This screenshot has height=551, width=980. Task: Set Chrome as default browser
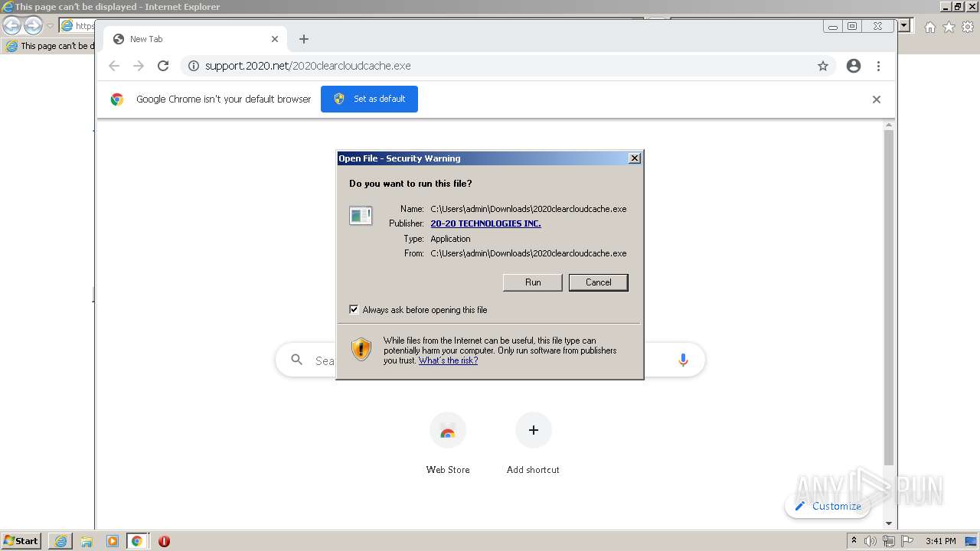point(369,99)
